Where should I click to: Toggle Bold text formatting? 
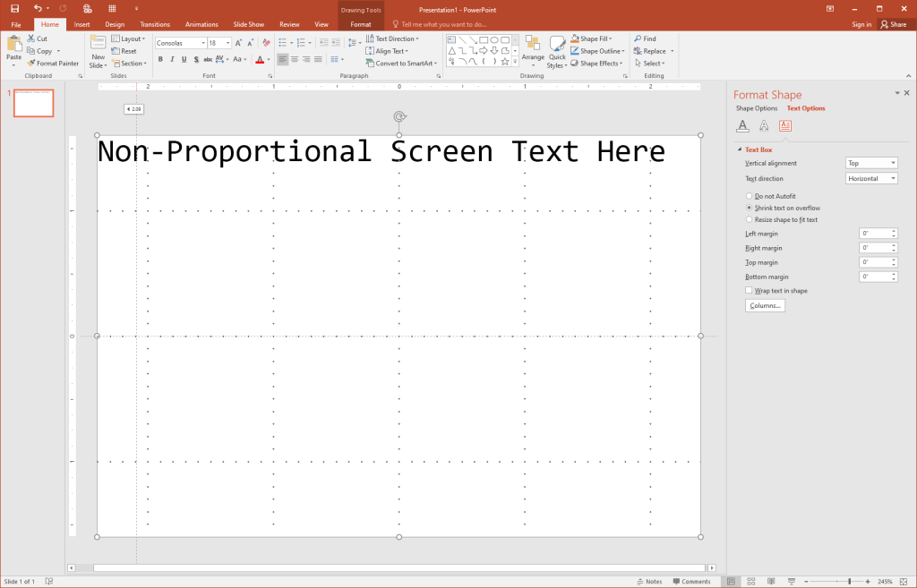click(160, 60)
